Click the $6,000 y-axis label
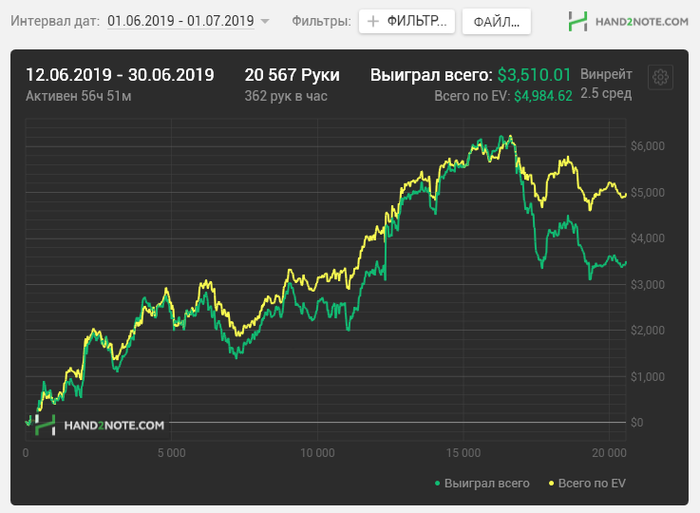The image size is (700, 513). pos(647,146)
